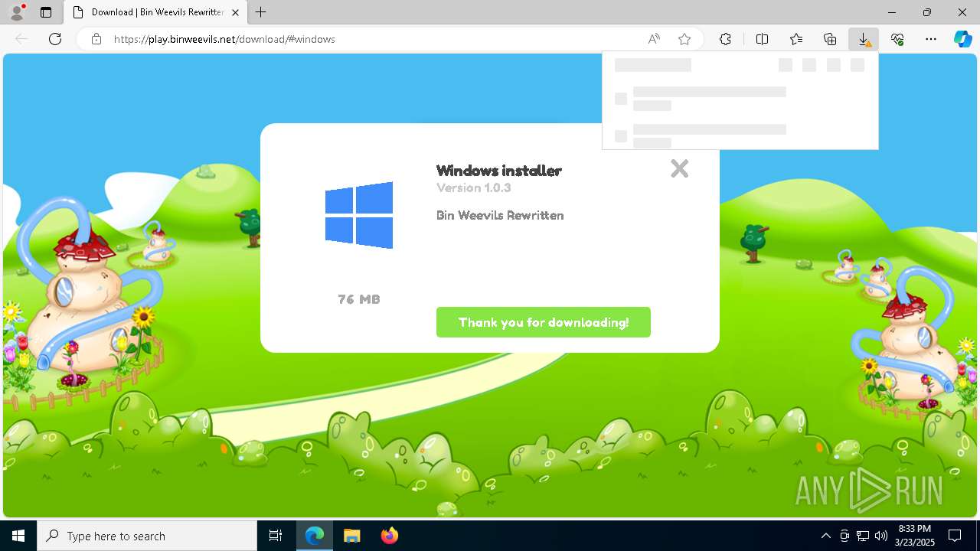Viewport: 980px width, 551px height.
Task: Open the clock and calendar
Action: [914, 536]
